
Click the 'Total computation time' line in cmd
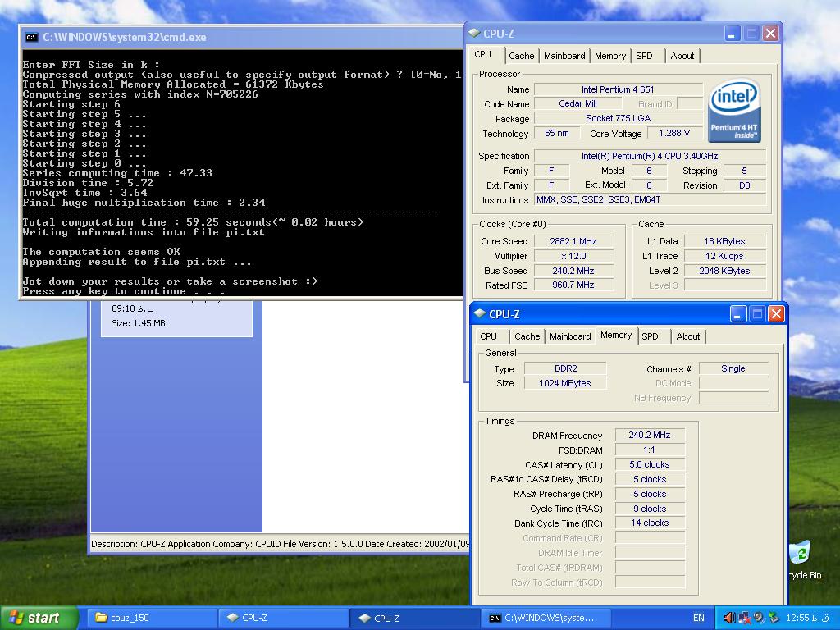point(193,222)
